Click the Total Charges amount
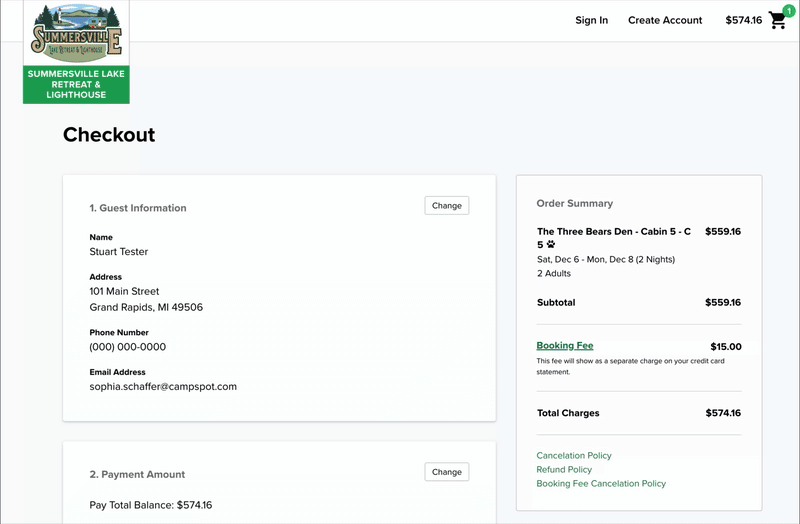This screenshot has height=524, width=800. (x=722, y=413)
